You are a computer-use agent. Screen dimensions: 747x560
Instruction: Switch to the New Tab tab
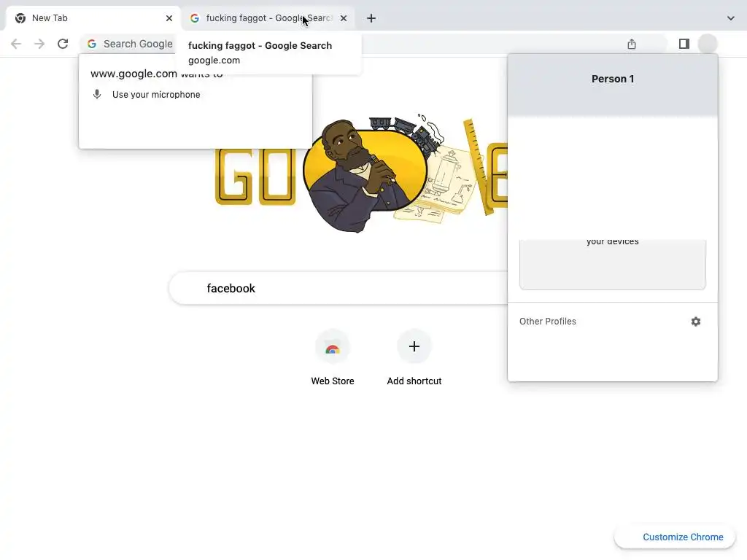point(93,18)
